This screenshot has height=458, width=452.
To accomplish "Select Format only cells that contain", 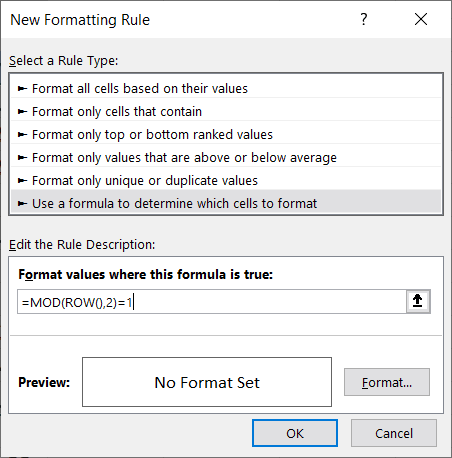I will pyautogui.click(x=226, y=112).
